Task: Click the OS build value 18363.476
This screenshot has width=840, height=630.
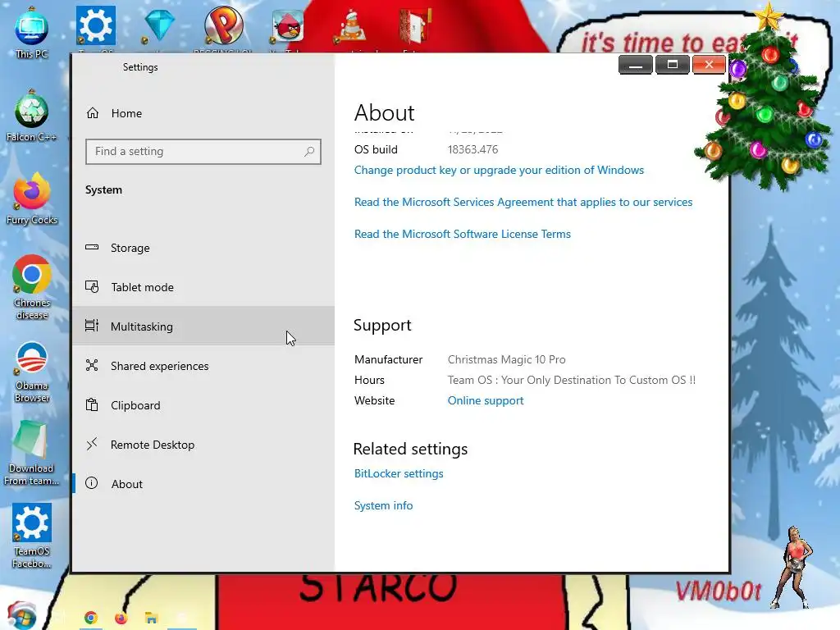Action: click(473, 149)
